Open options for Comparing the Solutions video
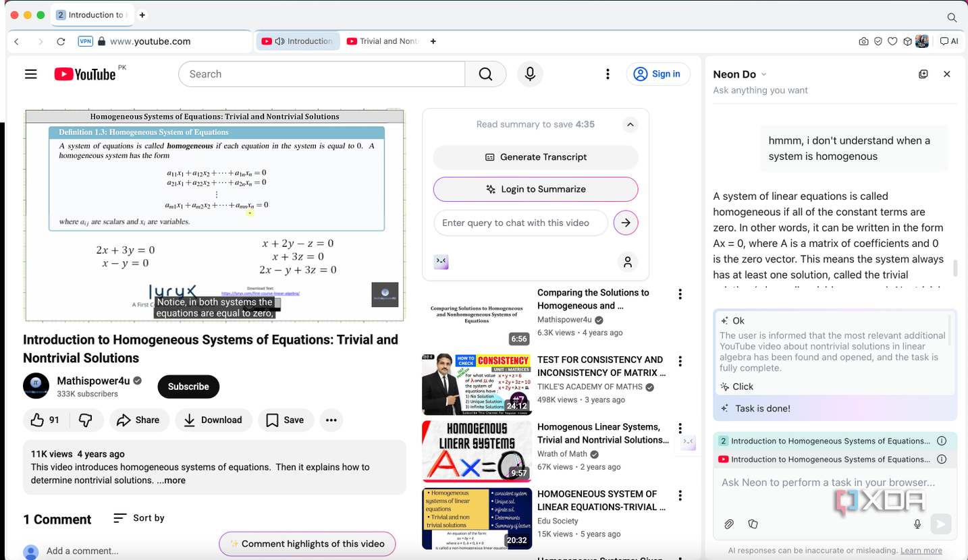 pyautogui.click(x=680, y=294)
